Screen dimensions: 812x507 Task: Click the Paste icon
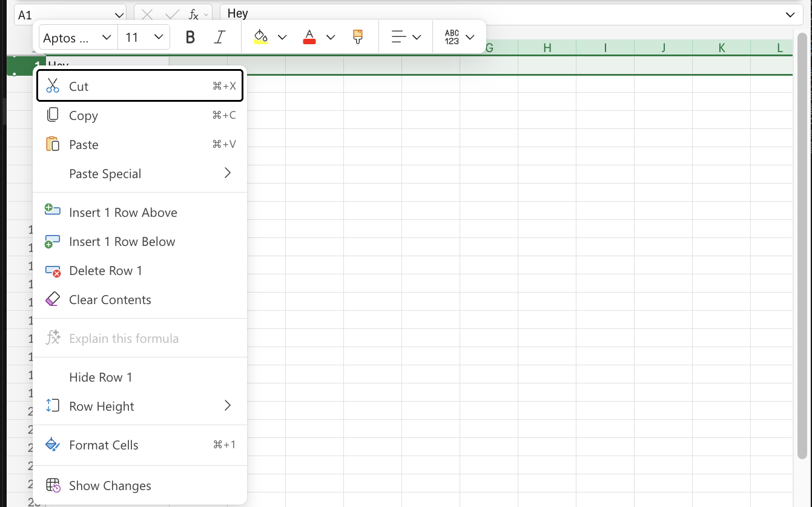click(x=53, y=144)
